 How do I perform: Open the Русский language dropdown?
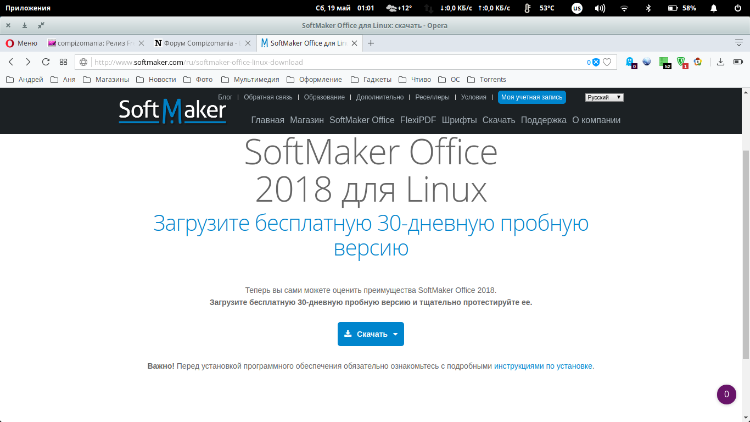point(604,98)
